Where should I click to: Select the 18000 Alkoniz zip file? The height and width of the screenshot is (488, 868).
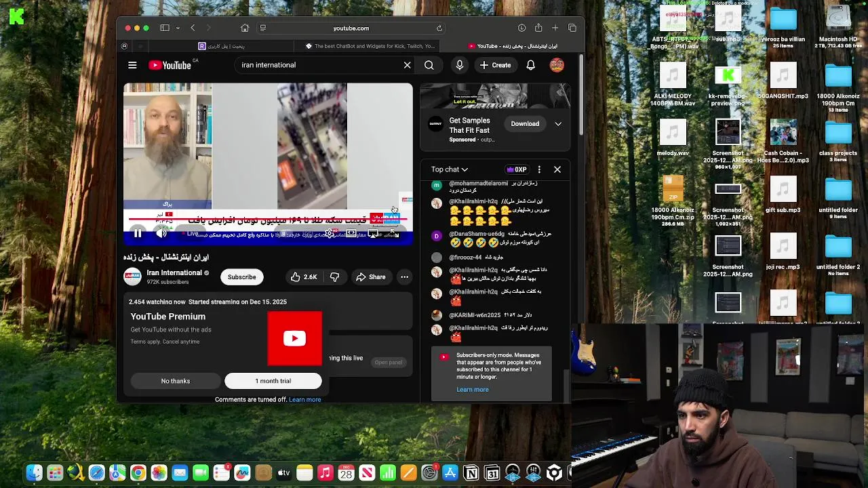point(673,200)
